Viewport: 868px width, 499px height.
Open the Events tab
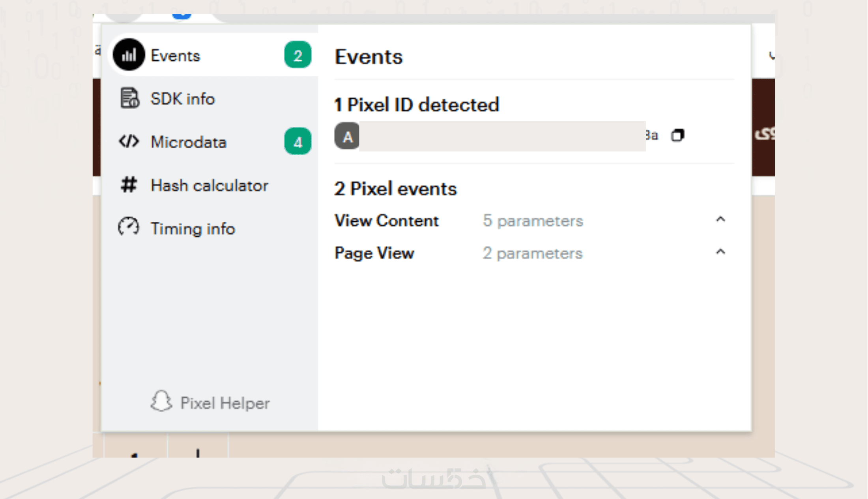click(x=176, y=56)
